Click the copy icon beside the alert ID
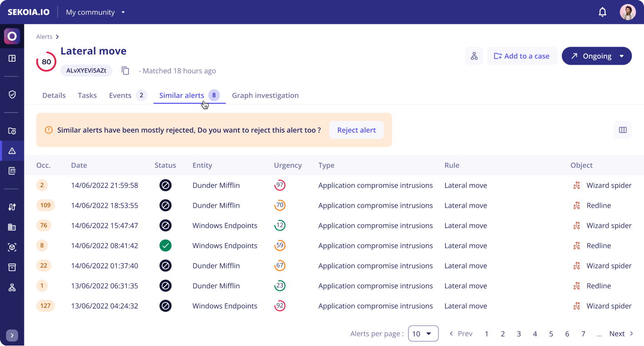 click(125, 71)
